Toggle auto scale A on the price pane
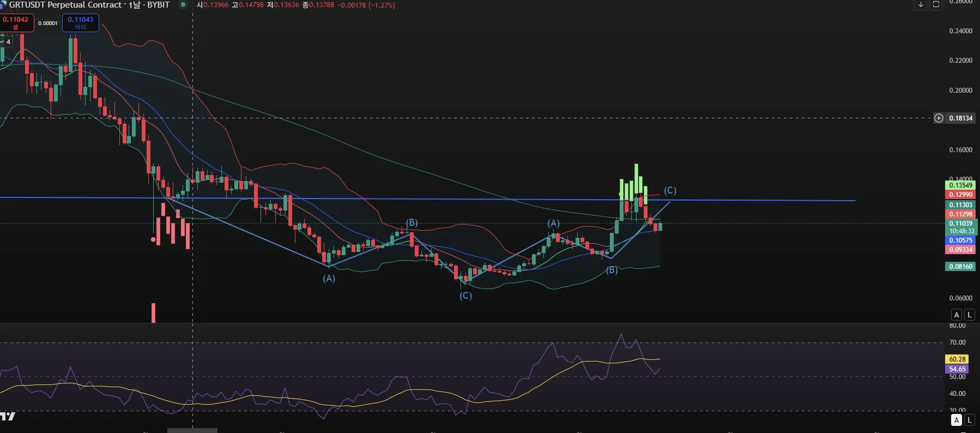The image size is (980, 433). click(957, 315)
